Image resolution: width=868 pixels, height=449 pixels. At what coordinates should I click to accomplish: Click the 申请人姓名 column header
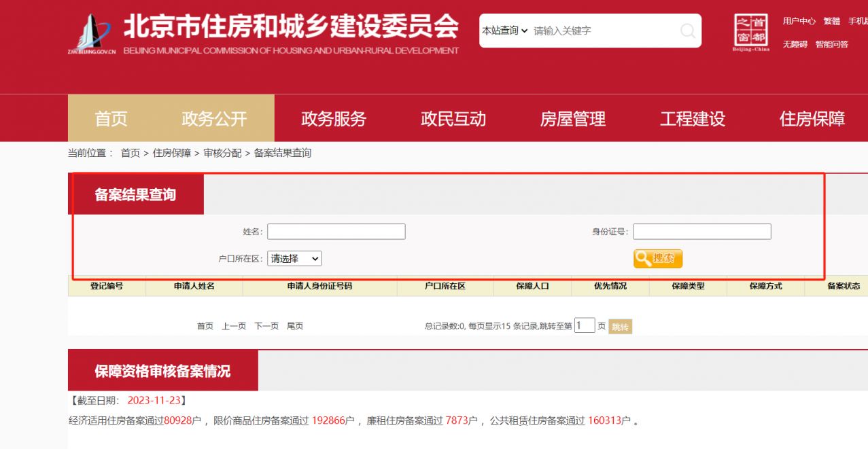(194, 286)
